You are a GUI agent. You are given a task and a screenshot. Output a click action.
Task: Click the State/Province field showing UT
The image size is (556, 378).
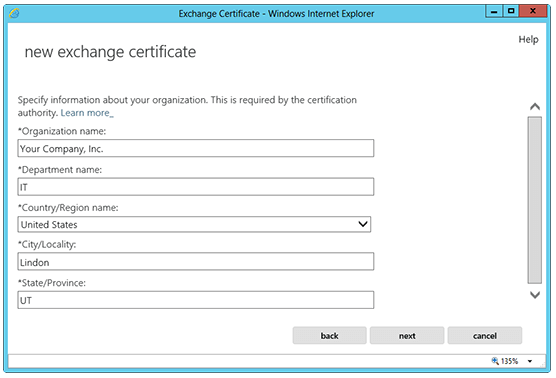(196, 300)
